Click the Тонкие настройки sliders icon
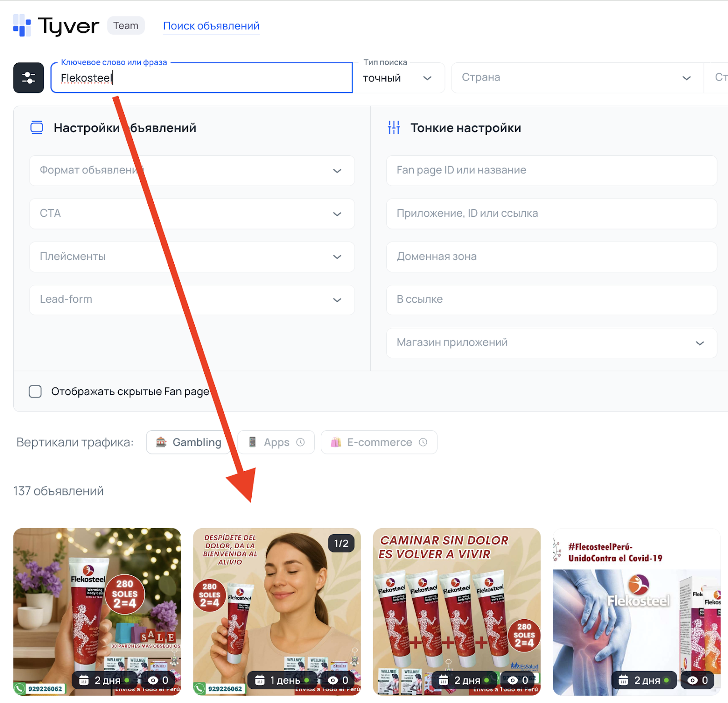 394,128
